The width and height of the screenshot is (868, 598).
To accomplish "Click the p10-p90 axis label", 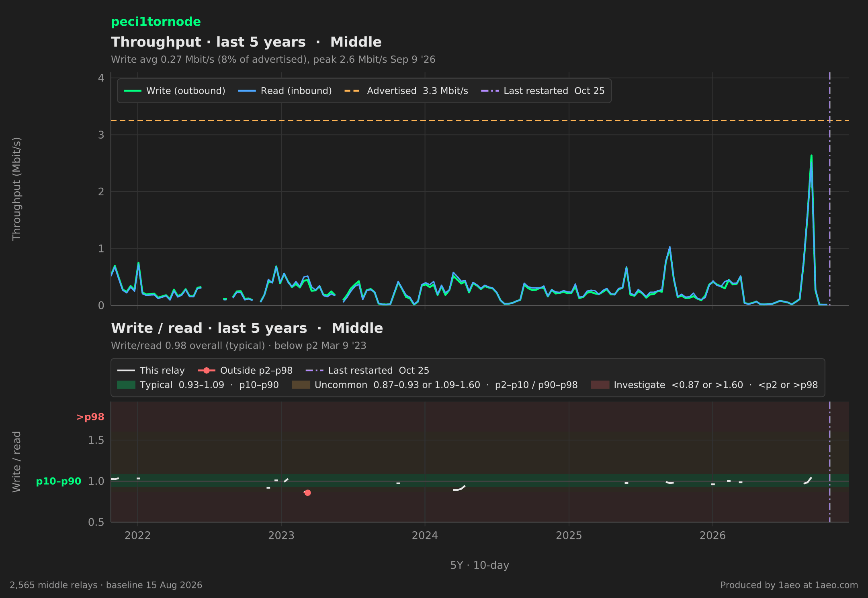I will [59, 481].
